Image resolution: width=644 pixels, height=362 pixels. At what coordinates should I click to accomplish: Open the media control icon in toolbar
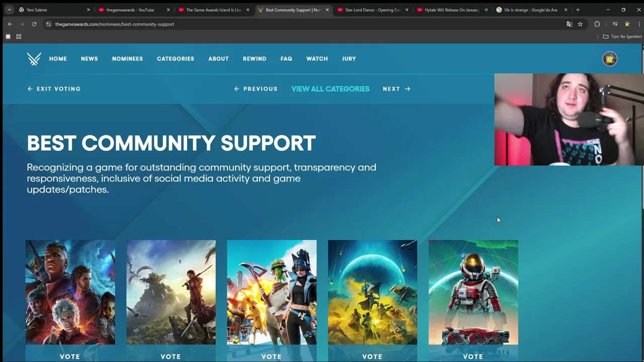615,24
